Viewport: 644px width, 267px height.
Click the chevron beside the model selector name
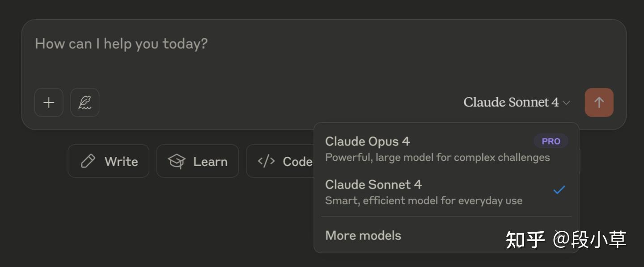(566, 103)
